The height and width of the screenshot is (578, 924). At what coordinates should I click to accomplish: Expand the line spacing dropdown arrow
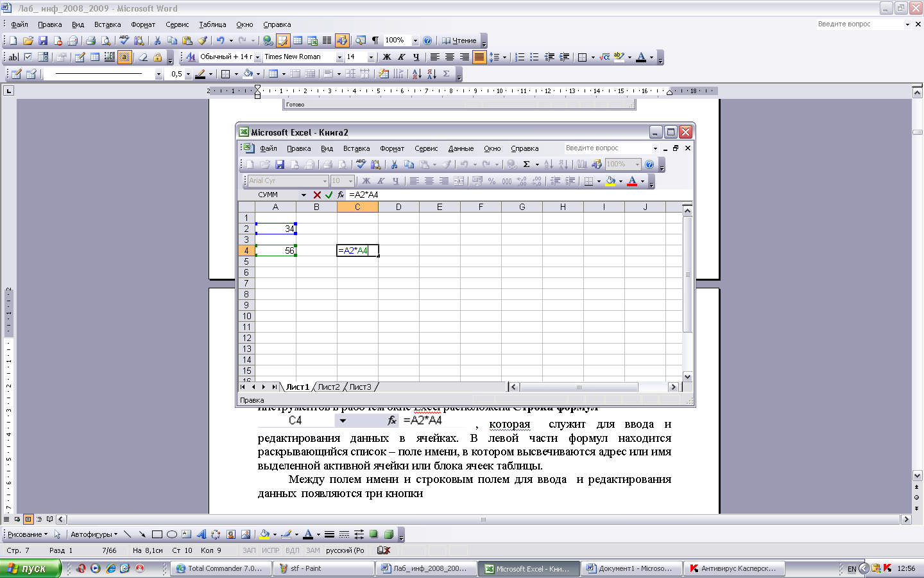pyautogui.click(x=504, y=57)
